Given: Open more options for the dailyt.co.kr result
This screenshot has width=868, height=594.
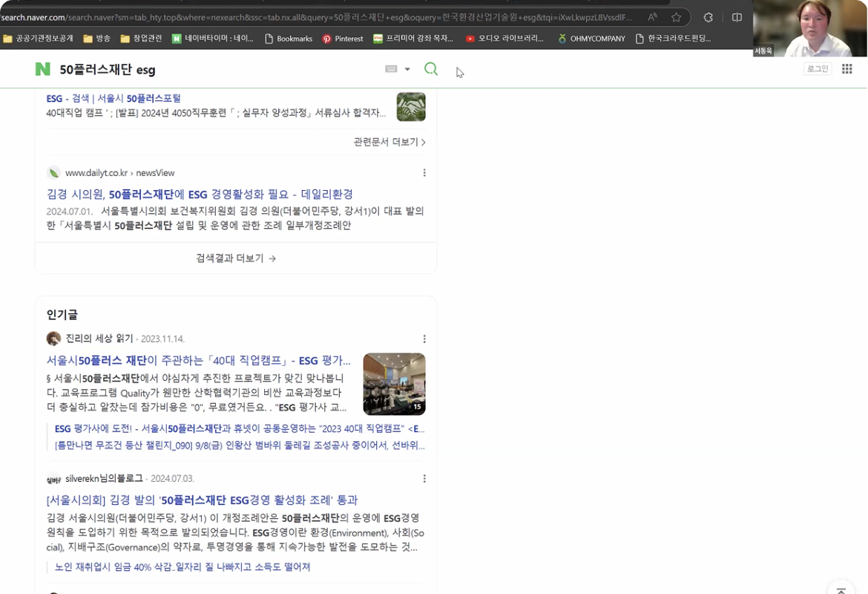Looking at the screenshot, I should tap(424, 173).
